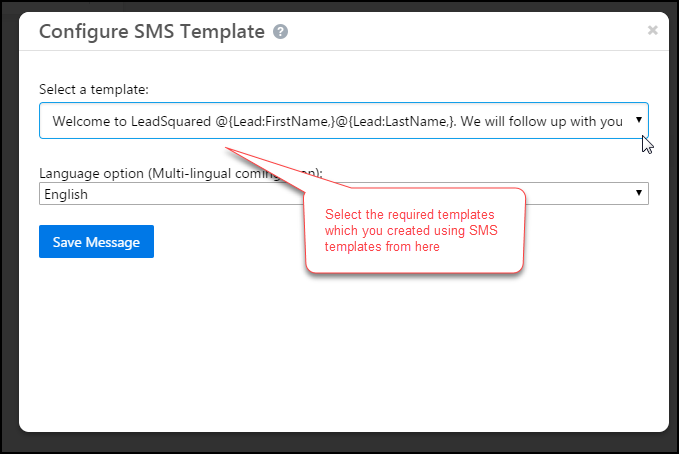The height and width of the screenshot is (454, 679).
Task: Click the word English in language field
Action: 66,195
